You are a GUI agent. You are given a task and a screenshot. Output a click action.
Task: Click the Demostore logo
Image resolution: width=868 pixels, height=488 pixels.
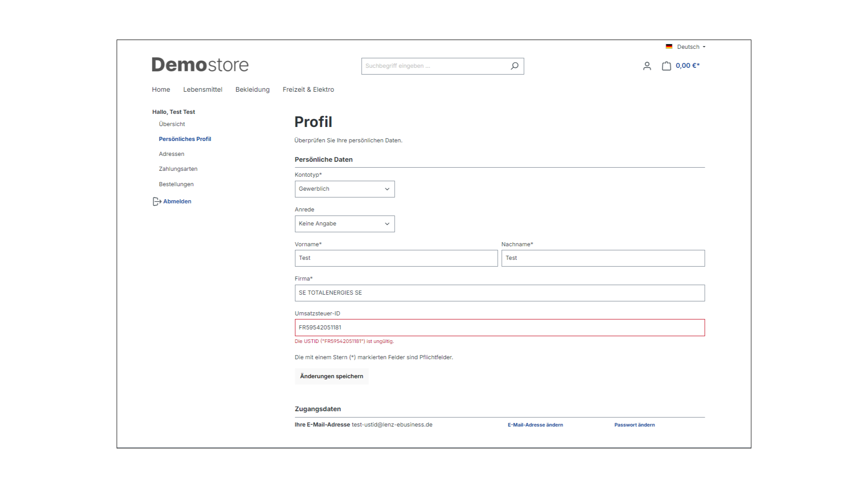click(x=200, y=65)
